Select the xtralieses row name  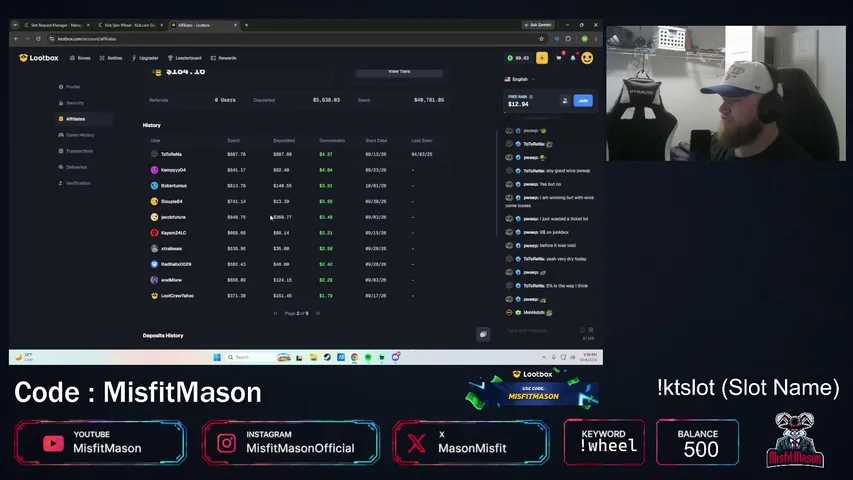[171, 249]
